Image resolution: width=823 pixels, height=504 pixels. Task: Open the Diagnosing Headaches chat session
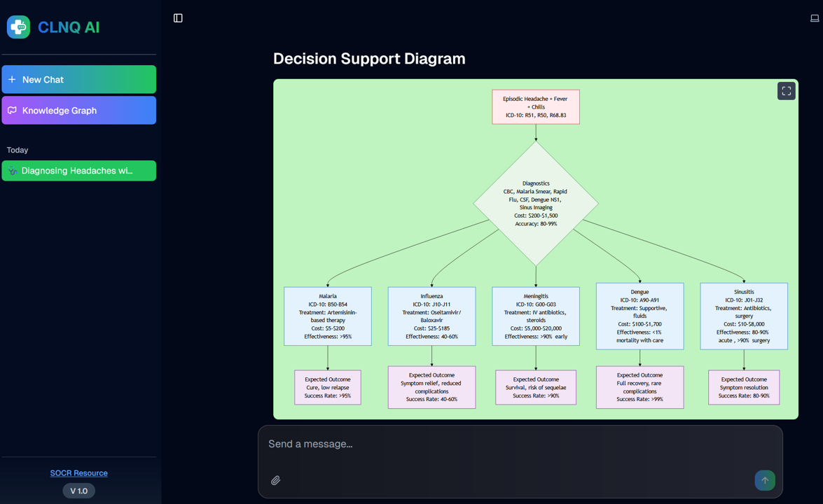click(78, 170)
